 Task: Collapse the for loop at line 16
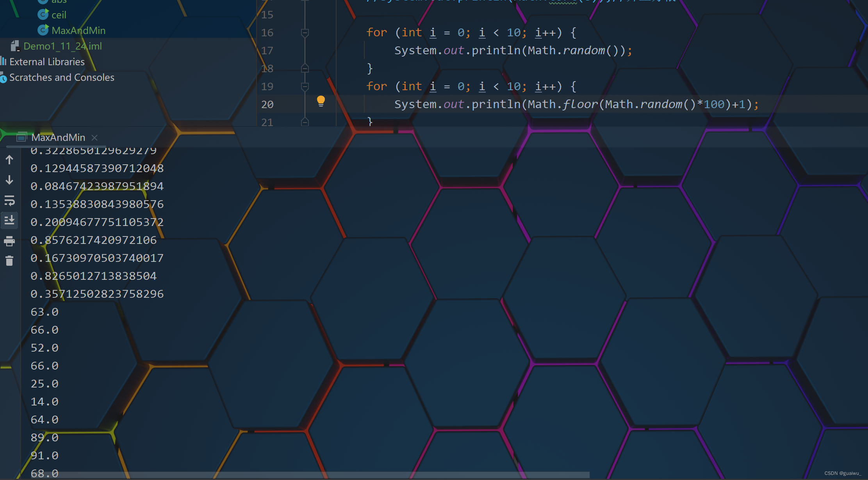tap(305, 33)
